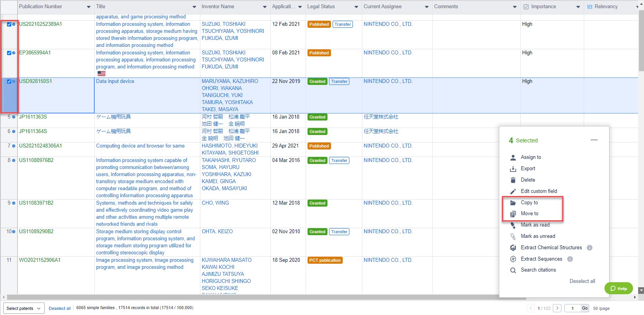Open the Data input device title link
644x315 pixels.
coord(115,81)
